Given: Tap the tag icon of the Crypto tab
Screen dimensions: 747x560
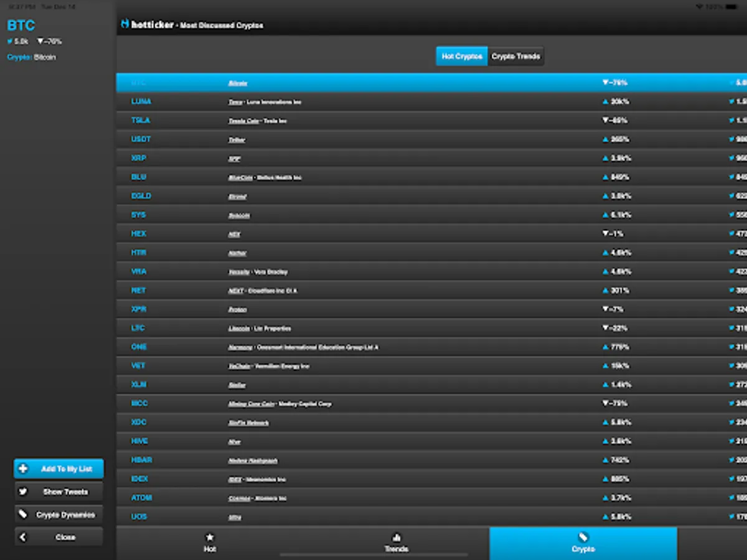Looking at the screenshot, I should point(583,537).
